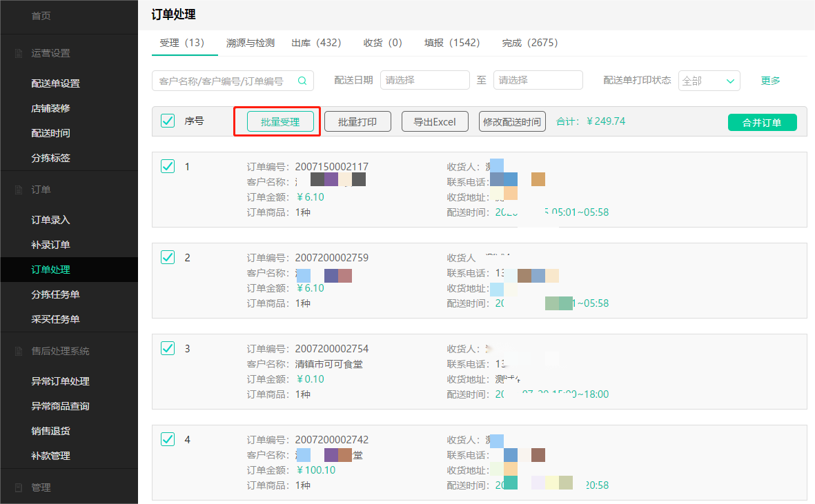
Task: Open the 配送单打印状态 dropdown
Action: coord(709,81)
